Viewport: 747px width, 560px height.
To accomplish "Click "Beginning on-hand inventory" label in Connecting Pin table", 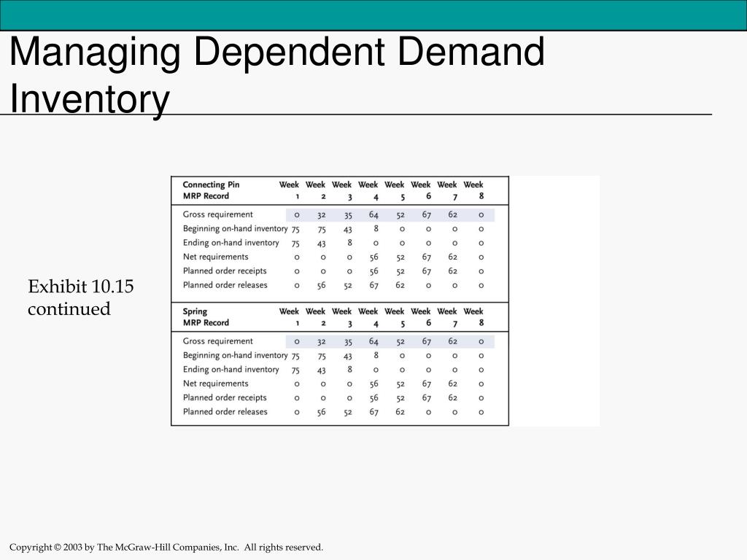I will click(x=236, y=228).
